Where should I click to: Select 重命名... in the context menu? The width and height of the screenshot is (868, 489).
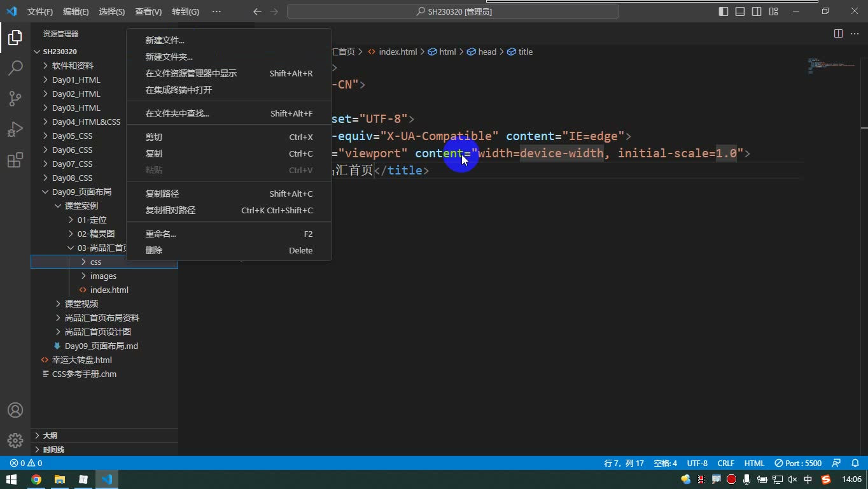[x=229, y=234]
